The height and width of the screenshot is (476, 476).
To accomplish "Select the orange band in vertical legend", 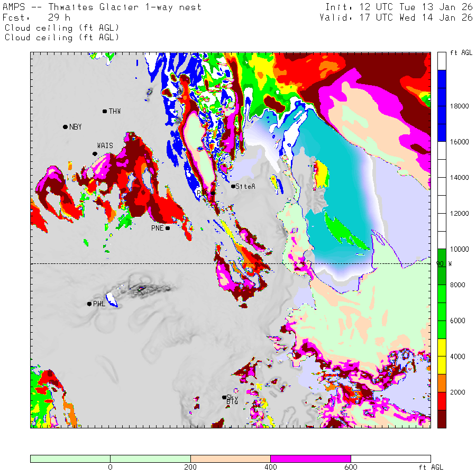I will [442, 383].
